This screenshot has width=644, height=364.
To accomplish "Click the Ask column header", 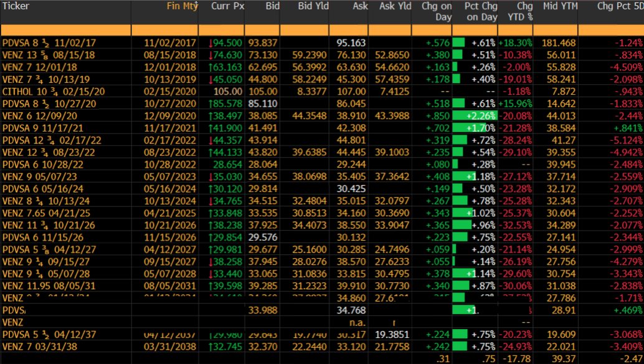I will 360,6.
